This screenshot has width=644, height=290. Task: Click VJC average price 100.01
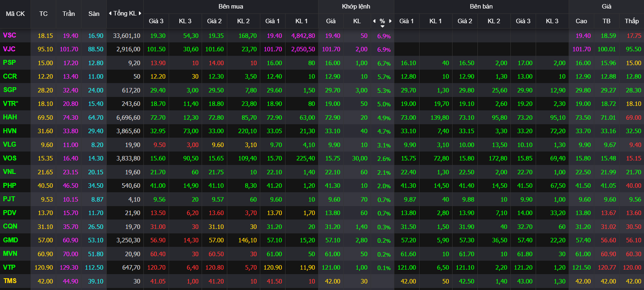tap(607, 49)
